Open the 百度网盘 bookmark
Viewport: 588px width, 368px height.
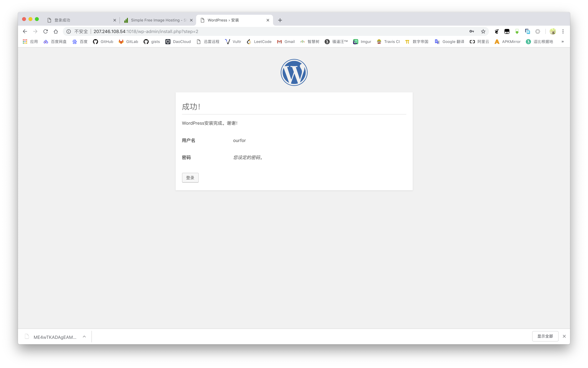55,42
